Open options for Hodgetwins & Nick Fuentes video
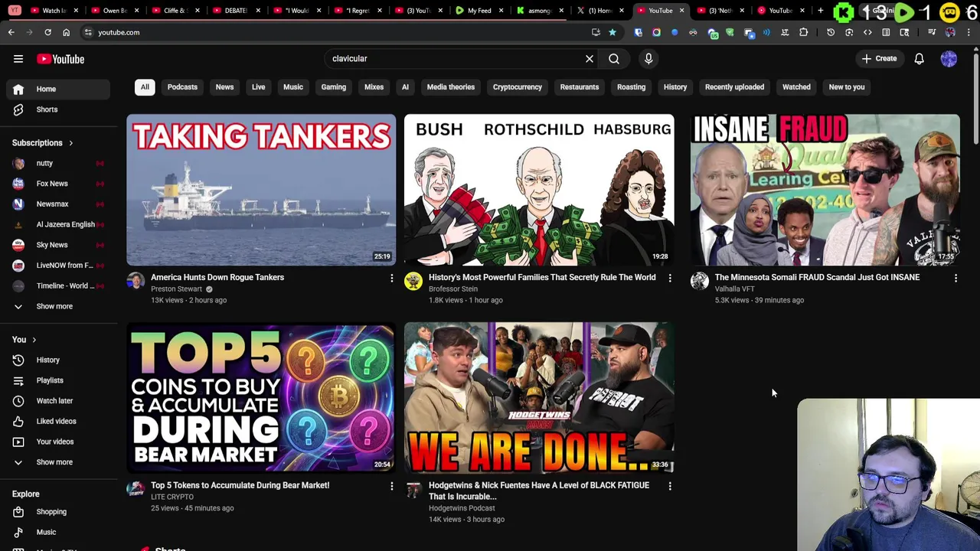Screen dimensions: 980x551 669,486
